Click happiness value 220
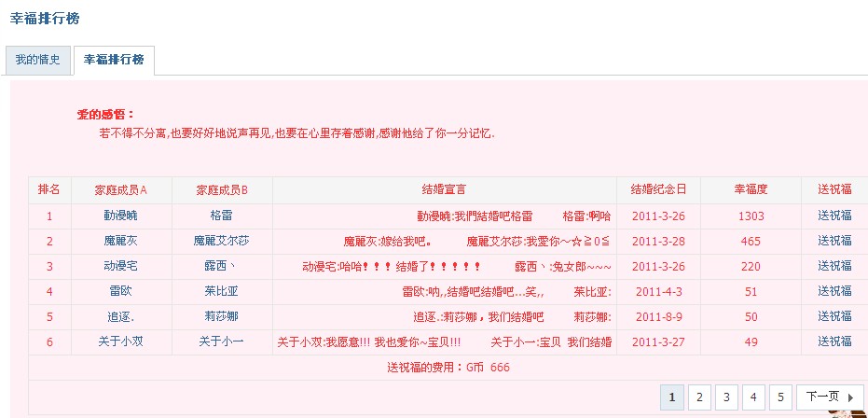The height and width of the screenshot is (418, 868). 751,266
